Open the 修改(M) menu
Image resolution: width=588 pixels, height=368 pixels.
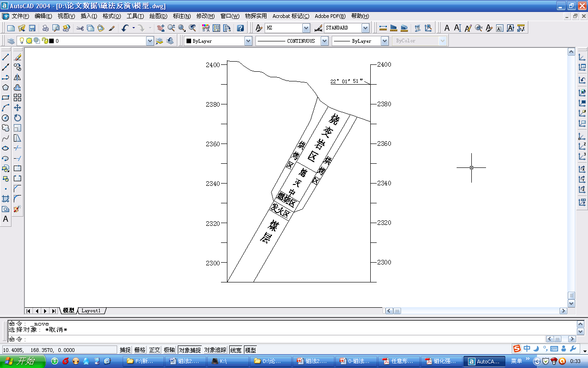pyautogui.click(x=205, y=16)
